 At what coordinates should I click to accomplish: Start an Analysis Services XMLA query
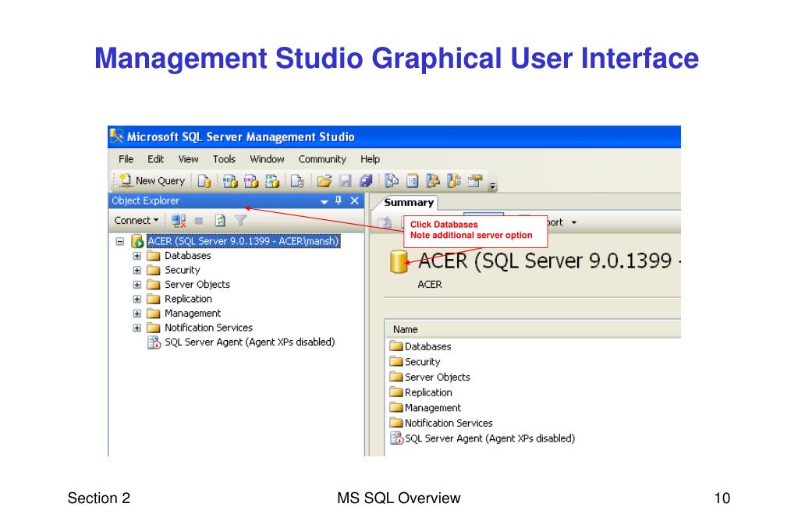point(272,181)
